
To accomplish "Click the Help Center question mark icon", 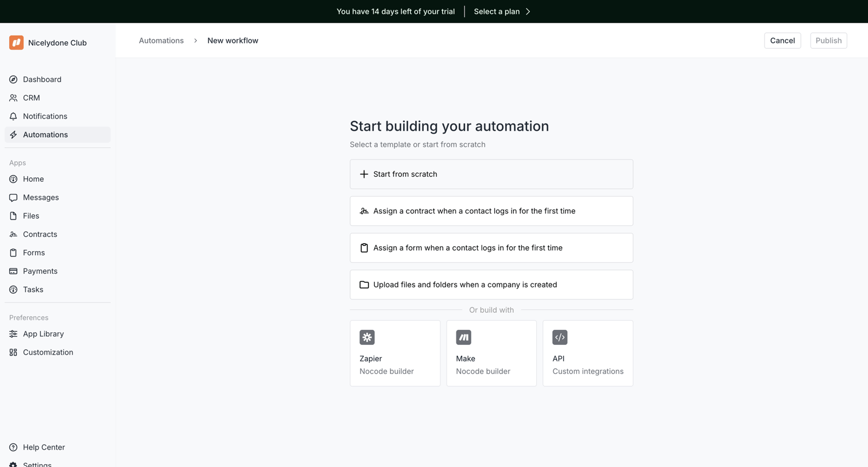I will [x=13, y=447].
